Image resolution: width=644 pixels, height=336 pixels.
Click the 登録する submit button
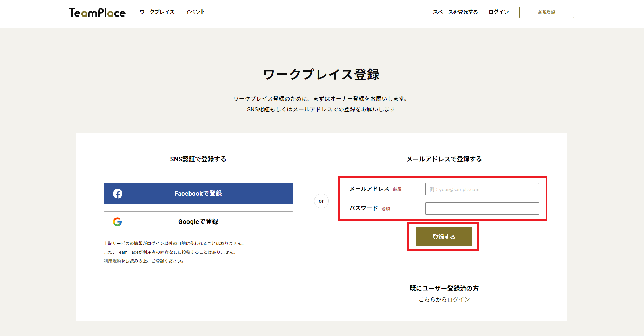coord(444,237)
